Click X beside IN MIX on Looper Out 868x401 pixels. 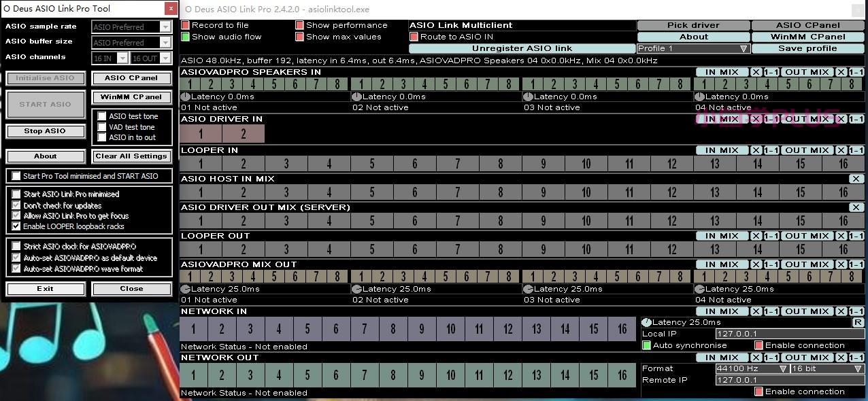pos(756,236)
